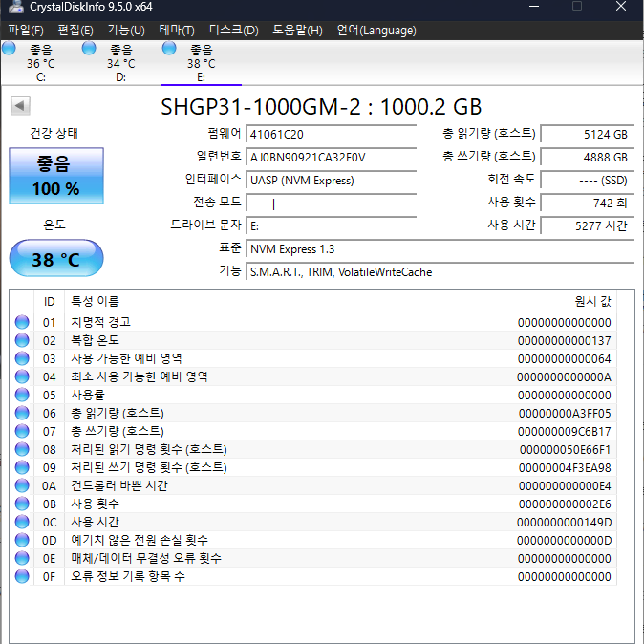Viewport: 644px width, 644px height.
Task: Click the previous disk arrow button
Action: (20, 106)
